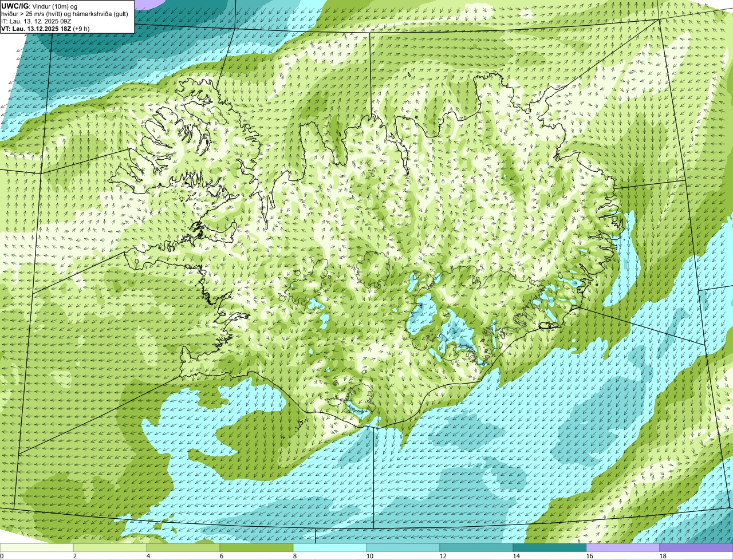Screen dimensions: 733x560
Task: Click the 16–18 m/s lavender legend swatch
Action: [623, 547]
